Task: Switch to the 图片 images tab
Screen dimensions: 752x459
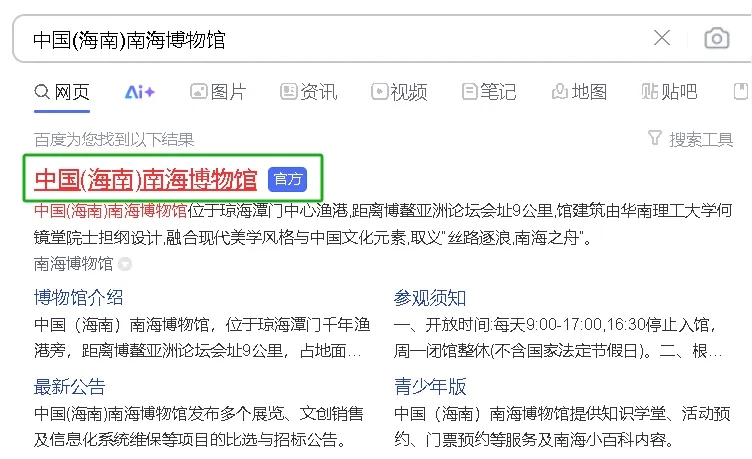Action: point(217,92)
